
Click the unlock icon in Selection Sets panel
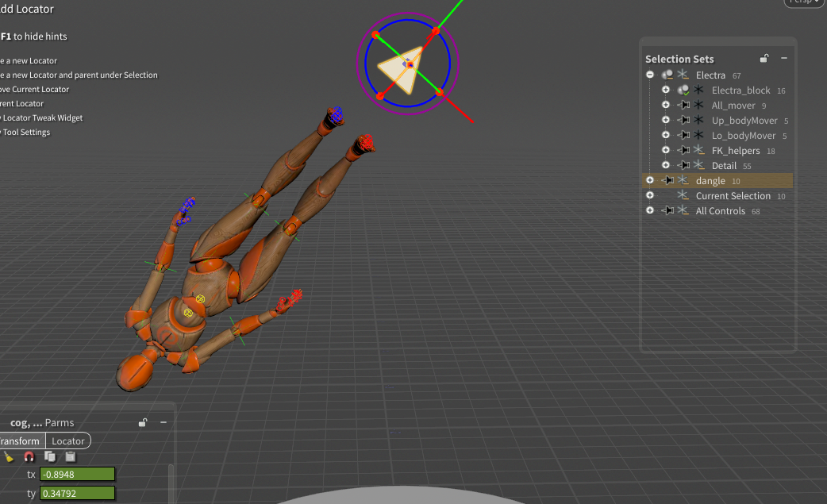click(764, 59)
